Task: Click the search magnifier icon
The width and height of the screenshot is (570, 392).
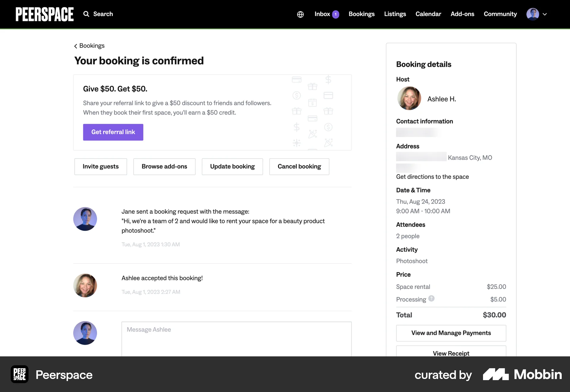Action: [x=86, y=14]
